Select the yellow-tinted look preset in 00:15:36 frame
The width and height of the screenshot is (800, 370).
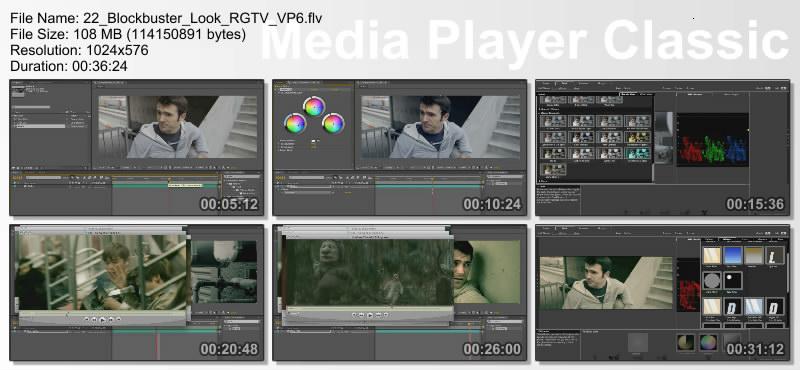click(638, 137)
